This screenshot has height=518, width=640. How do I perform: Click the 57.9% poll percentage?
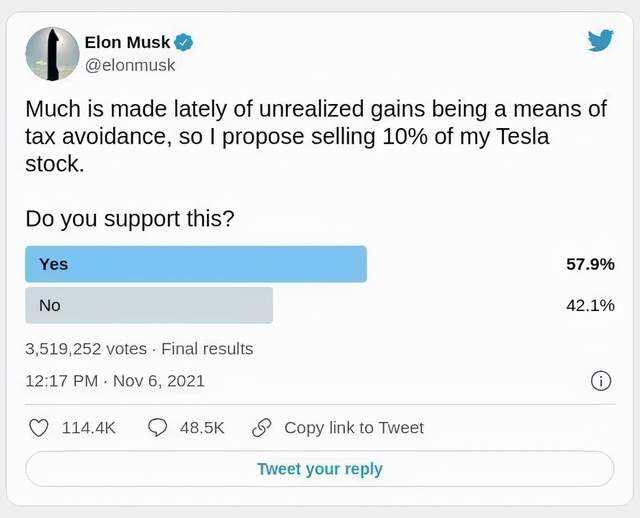click(x=590, y=264)
